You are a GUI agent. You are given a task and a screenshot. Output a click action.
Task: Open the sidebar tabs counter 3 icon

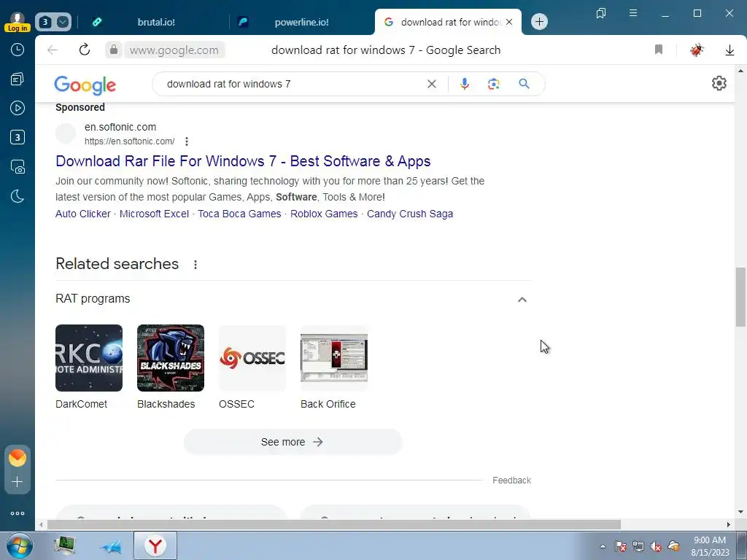click(x=18, y=138)
